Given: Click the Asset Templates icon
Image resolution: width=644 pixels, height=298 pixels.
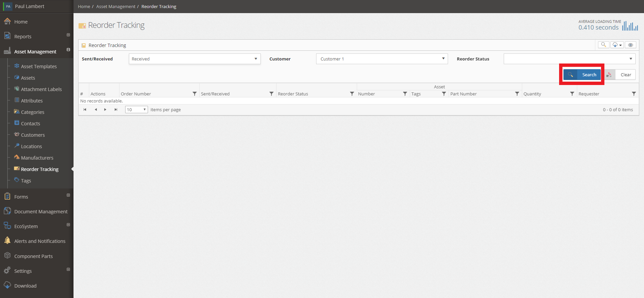Looking at the screenshot, I should (17, 66).
